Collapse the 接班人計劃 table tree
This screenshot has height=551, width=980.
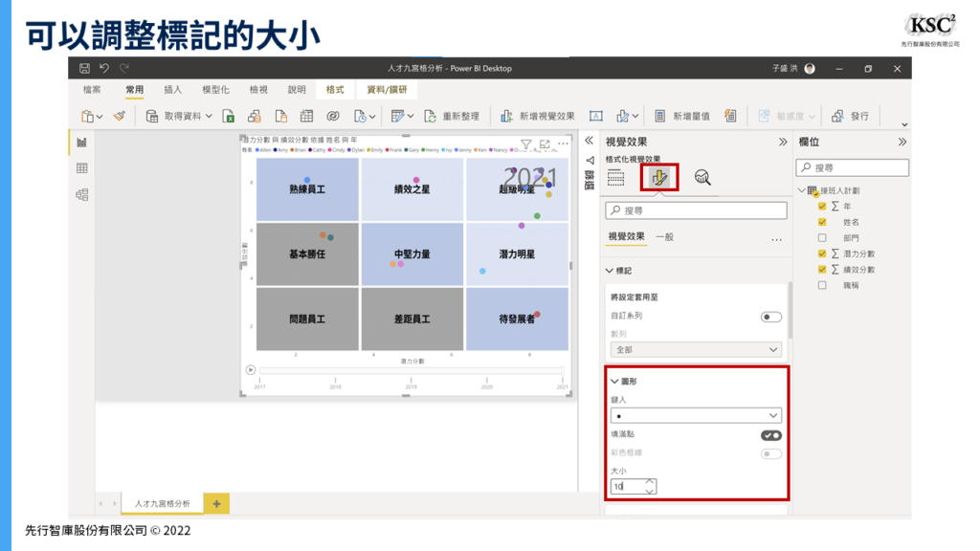coord(802,190)
